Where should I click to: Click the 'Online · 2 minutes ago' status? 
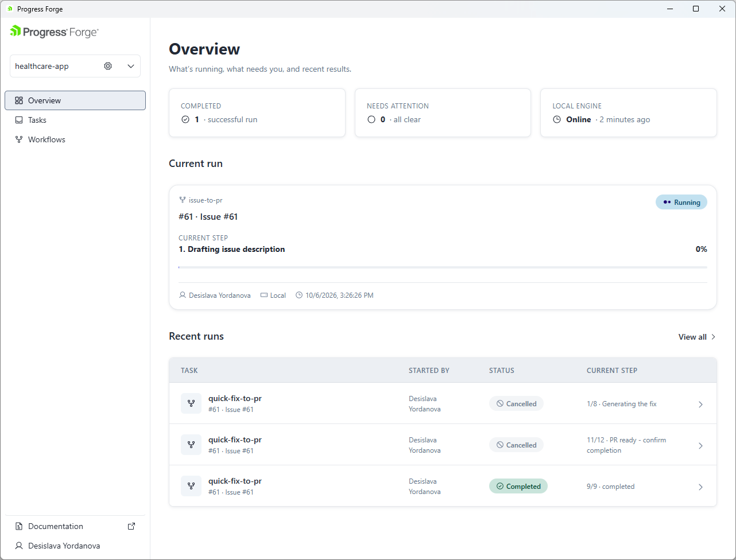608,119
